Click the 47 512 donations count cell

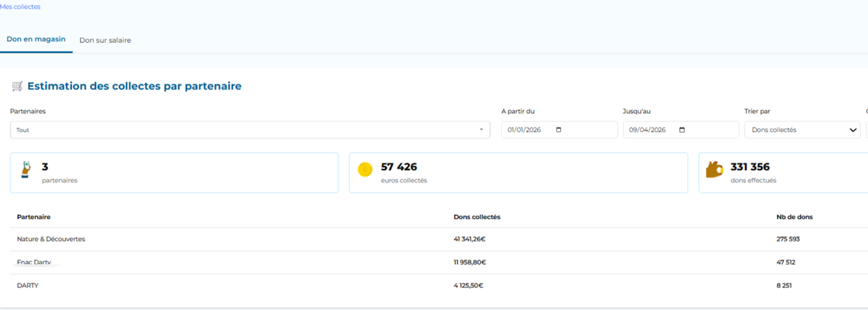point(786,263)
